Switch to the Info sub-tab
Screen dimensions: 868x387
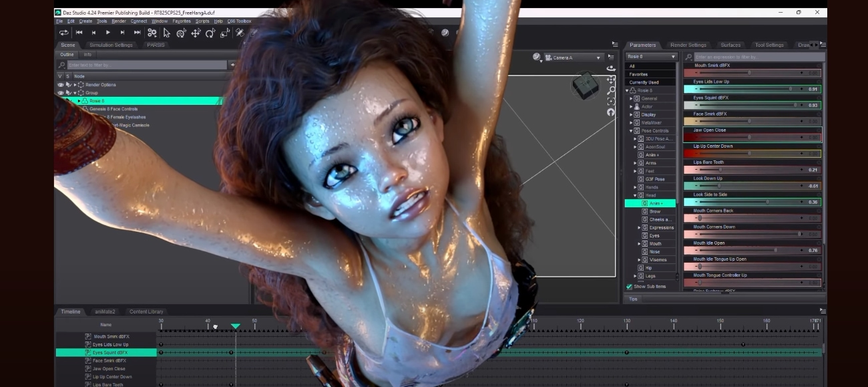[x=87, y=54]
